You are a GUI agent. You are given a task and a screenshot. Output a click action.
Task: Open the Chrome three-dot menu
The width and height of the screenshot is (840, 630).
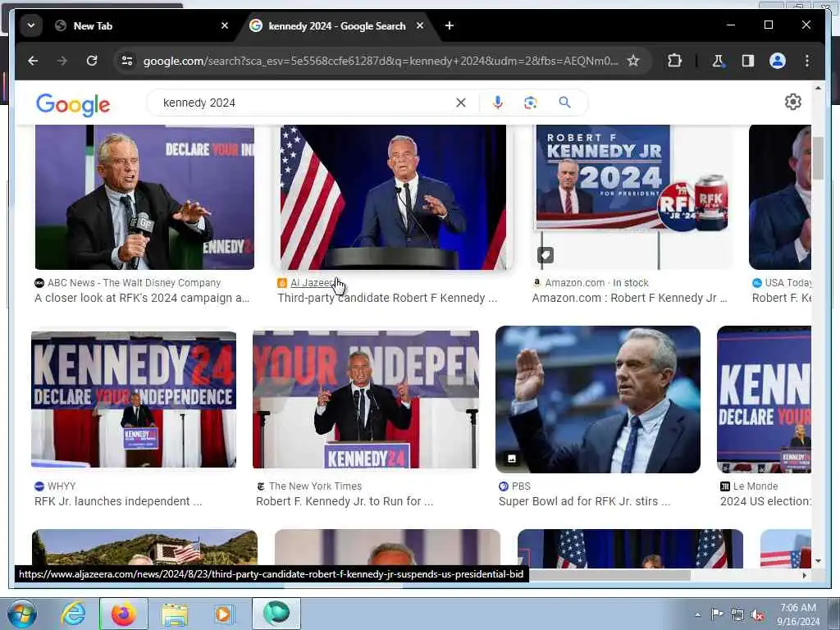pos(807,61)
